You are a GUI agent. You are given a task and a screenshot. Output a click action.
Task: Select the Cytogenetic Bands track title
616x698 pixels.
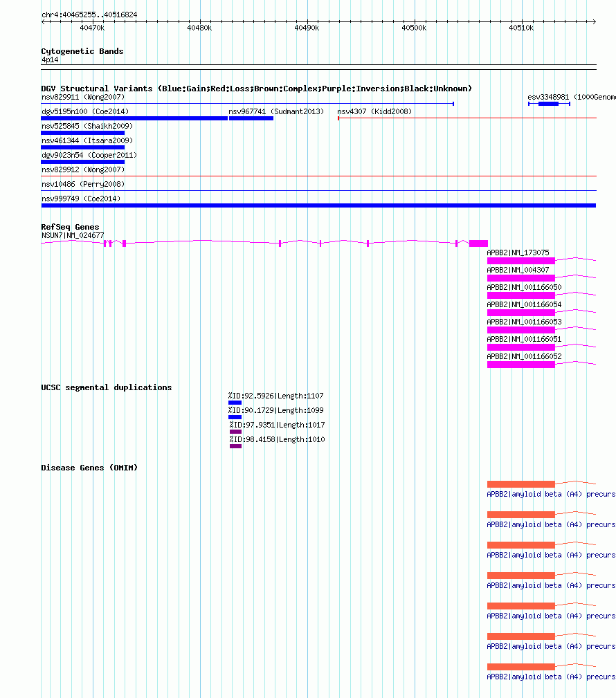click(x=82, y=51)
